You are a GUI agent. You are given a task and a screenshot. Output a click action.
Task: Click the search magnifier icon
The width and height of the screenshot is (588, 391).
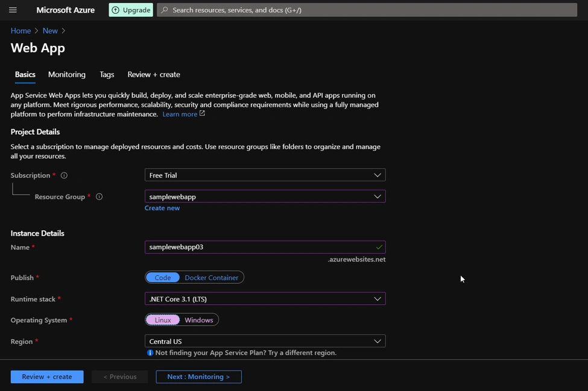click(x=165, y=10)
